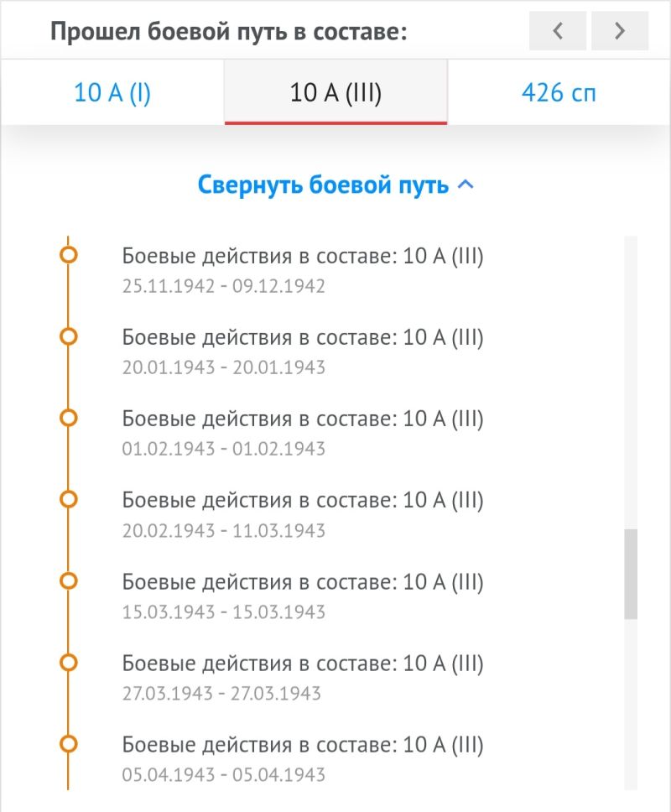Click timeline marker for 15.03.1943 entry
Image resolution: width=671 pixels, height=812 pixels.
coord(68,580)
